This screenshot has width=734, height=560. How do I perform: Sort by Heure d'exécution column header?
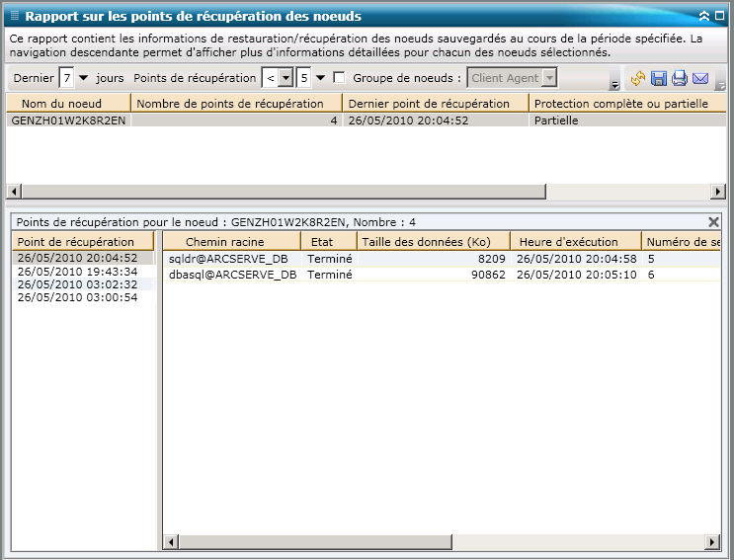[x=576, y=242]
